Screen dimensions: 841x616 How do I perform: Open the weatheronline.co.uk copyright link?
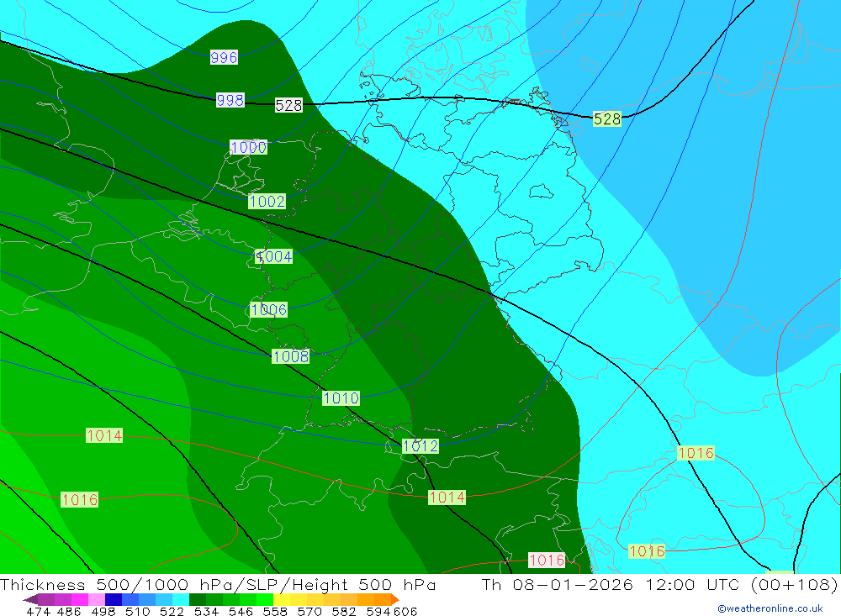(770, 608)
